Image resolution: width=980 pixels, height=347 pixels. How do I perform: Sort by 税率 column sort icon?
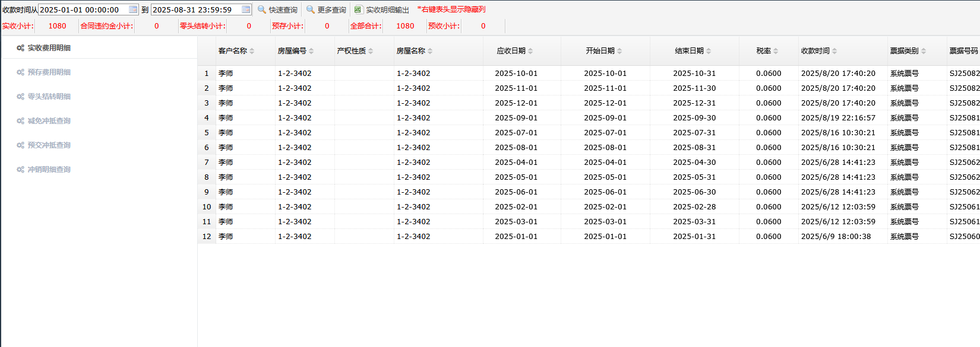[x=776, y=51]
